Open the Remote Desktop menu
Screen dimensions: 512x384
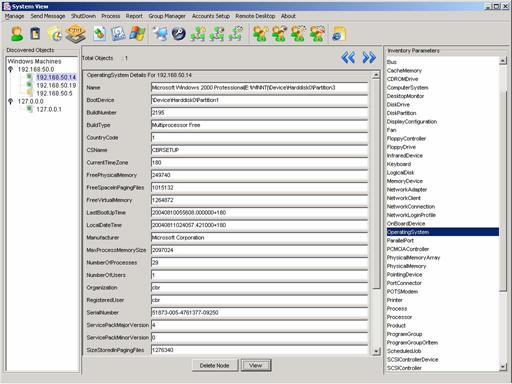[255, 16]
